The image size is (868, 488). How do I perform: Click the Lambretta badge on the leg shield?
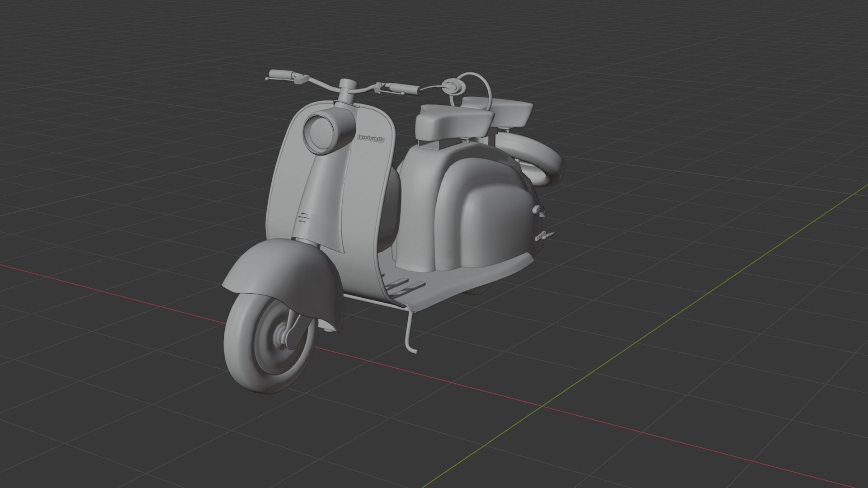tap(371, 138)
